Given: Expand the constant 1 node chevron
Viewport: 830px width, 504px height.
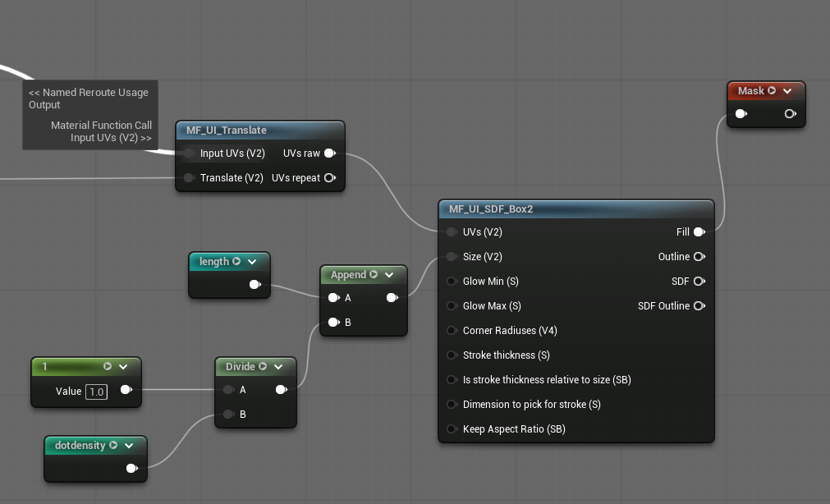Looking at the screenshot, I should click(123, 366).
